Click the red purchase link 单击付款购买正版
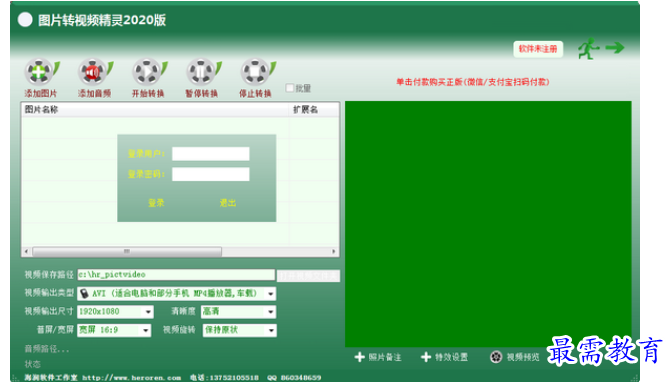 pos(472,82)
